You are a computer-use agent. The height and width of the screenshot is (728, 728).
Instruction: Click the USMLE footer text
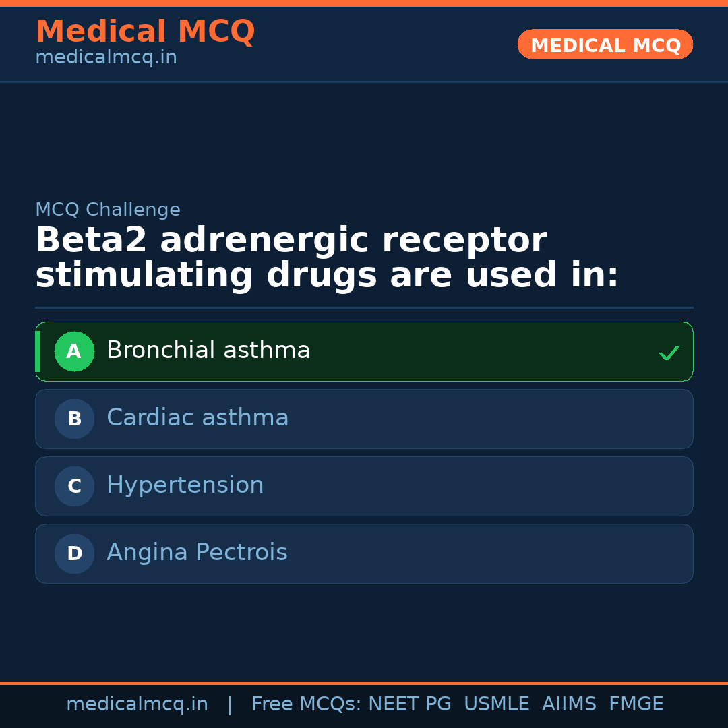[496, 704]
